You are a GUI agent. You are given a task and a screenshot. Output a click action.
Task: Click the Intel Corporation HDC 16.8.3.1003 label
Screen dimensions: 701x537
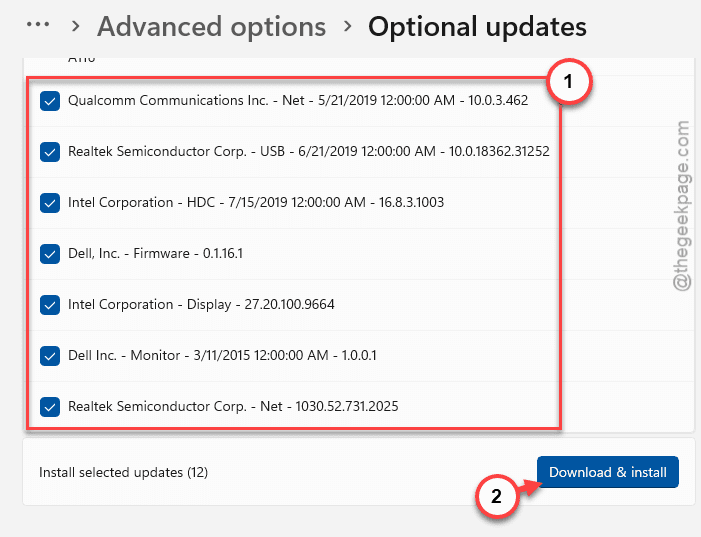[x=256, y=202]
